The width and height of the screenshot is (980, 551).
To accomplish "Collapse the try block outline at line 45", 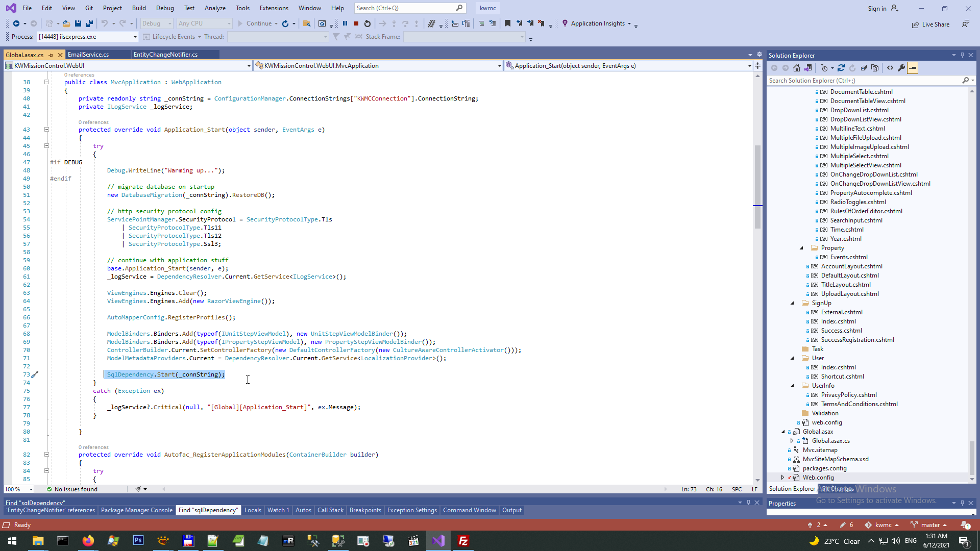I will click(x=46, y=146).
